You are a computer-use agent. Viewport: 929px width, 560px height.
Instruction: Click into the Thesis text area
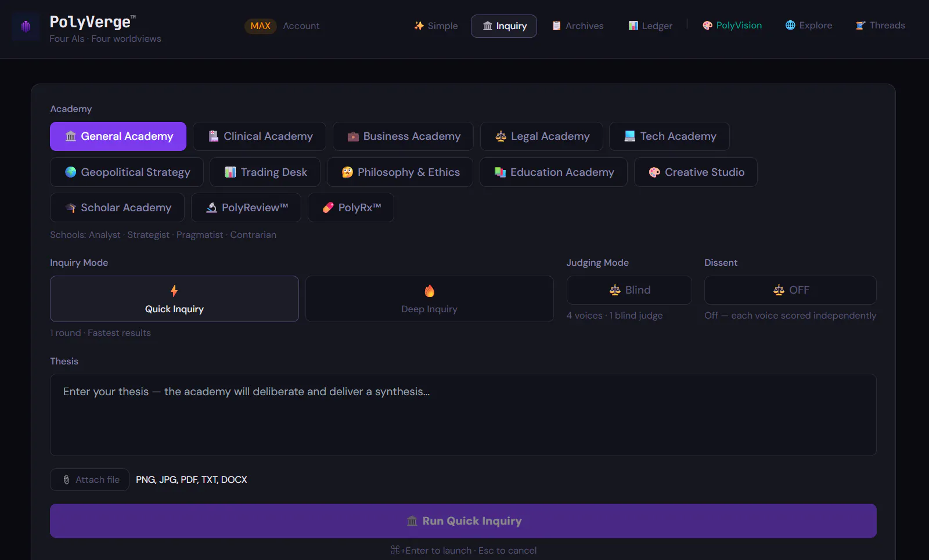coord(463,415)
